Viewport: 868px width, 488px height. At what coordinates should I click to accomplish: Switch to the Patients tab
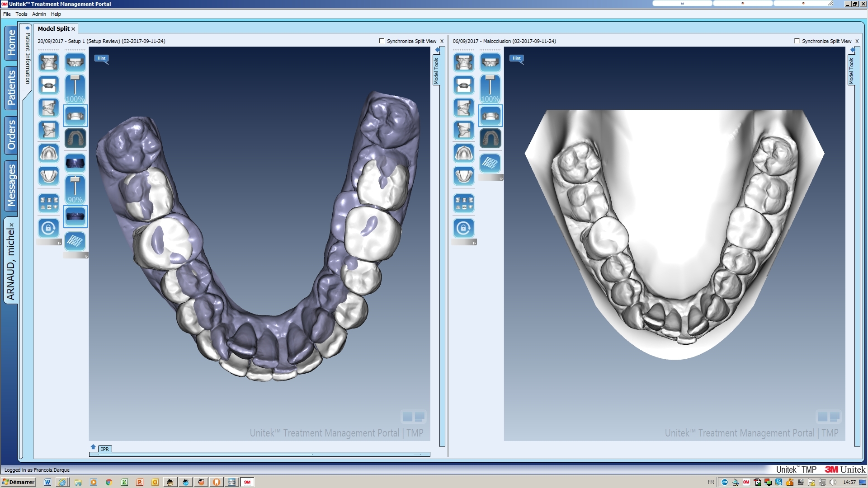[x=11, y=88]
